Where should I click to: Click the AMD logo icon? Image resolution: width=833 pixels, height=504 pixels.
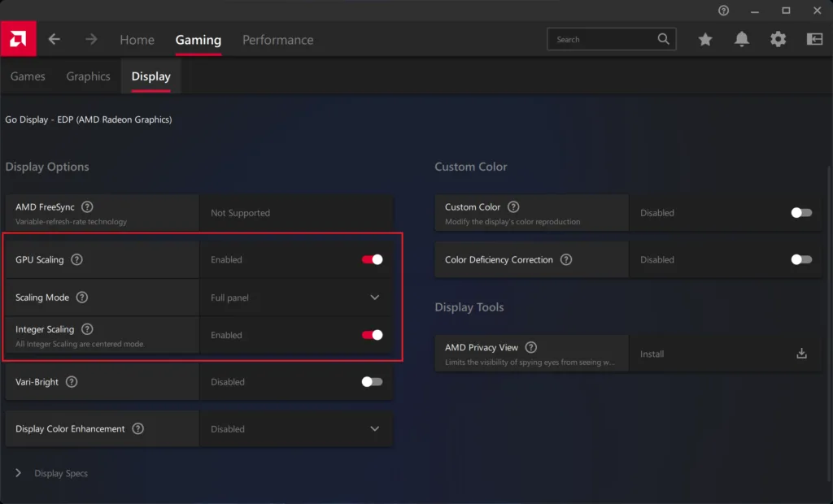19,39
